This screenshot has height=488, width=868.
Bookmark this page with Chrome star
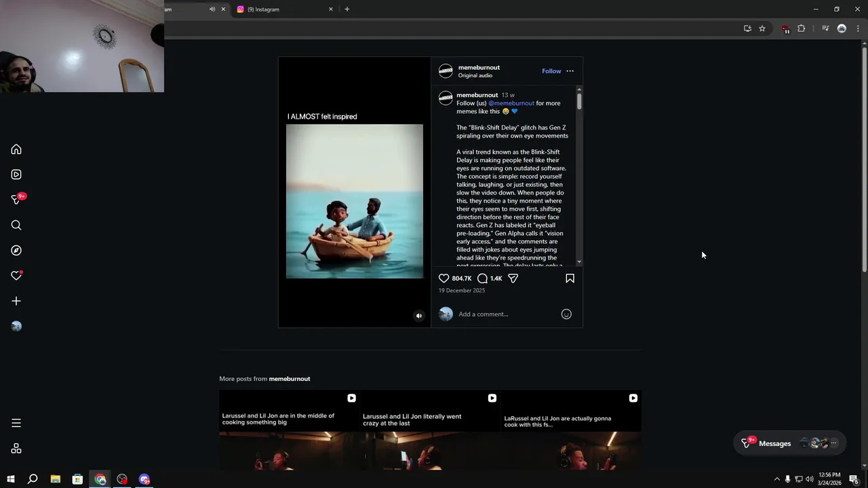762,28
